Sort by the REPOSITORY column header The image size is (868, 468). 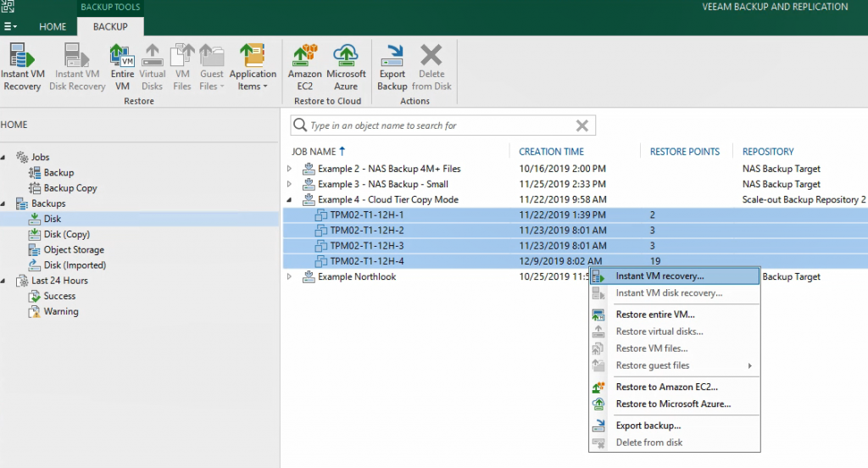click(x=768, y=152)
